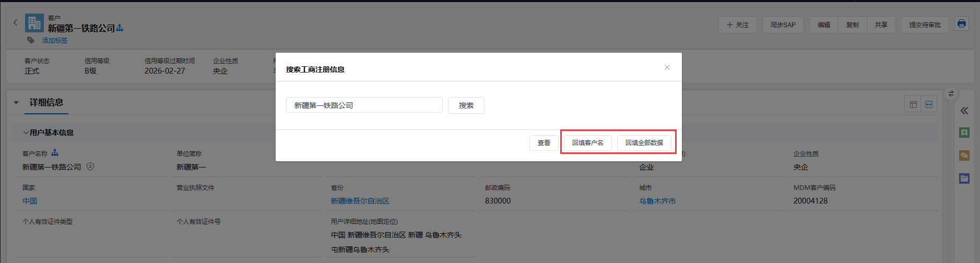The image size is (980, 263).
Task: Click the company name search input field
Action: pyautogui.click(x=364, y=105)
